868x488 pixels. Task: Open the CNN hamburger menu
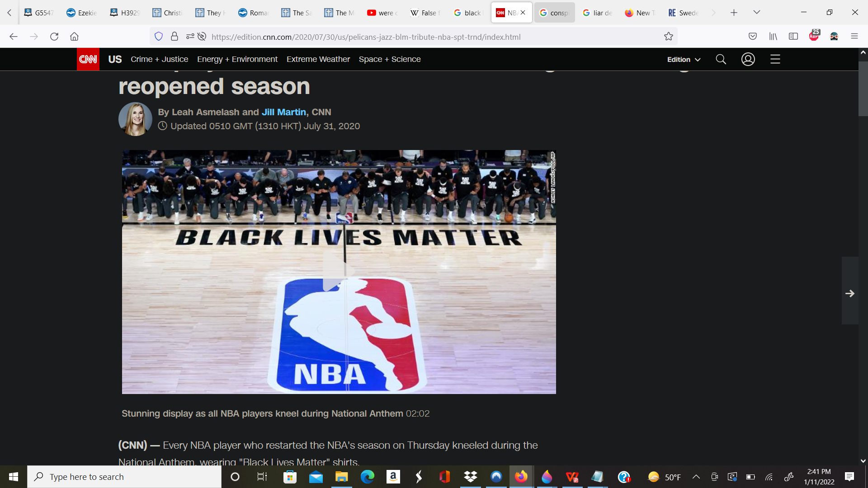click(x=775, y=59)
